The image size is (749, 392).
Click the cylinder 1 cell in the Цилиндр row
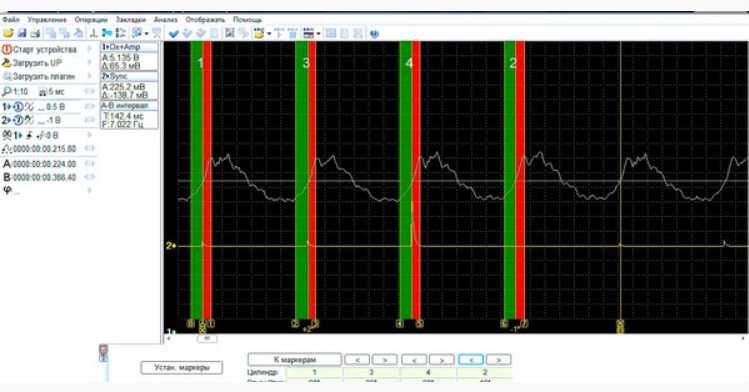tap(314, 372)
